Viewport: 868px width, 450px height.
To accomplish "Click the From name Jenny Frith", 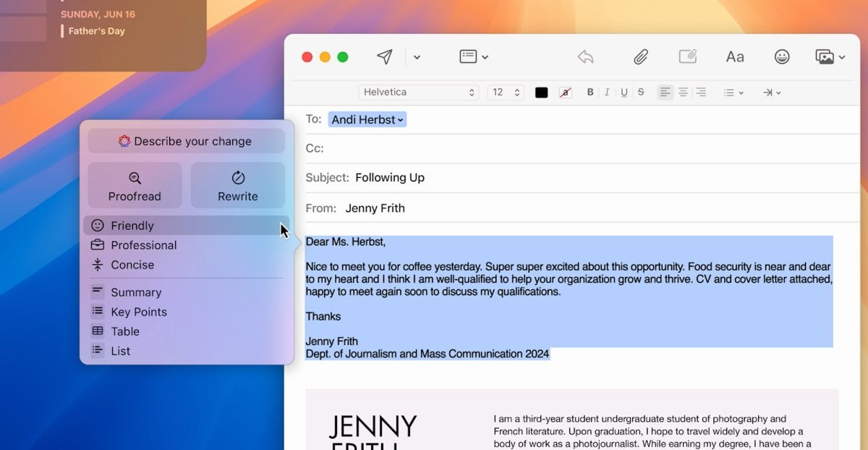I will pos(375,208).
